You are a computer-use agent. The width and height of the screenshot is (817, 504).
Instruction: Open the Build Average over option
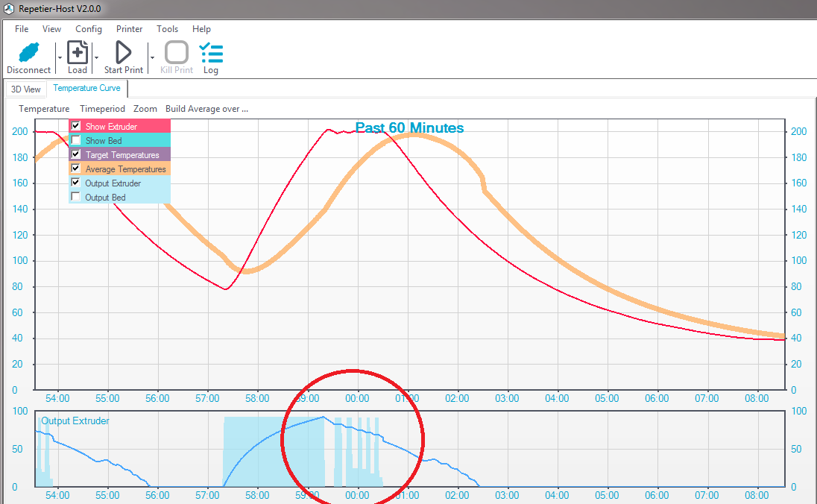pyautogui.click(x=206, y=109)
